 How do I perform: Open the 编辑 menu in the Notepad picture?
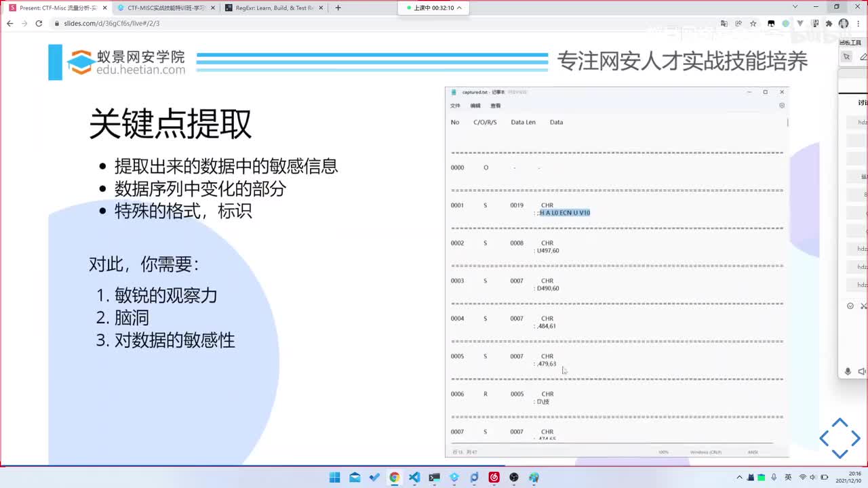tap(475, 106)
